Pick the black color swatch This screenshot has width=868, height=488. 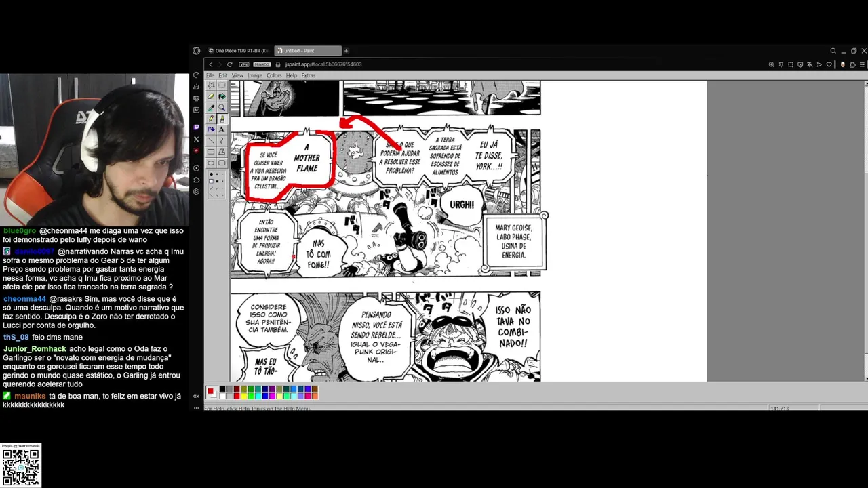pyautogui.click(x=222, y=389)
